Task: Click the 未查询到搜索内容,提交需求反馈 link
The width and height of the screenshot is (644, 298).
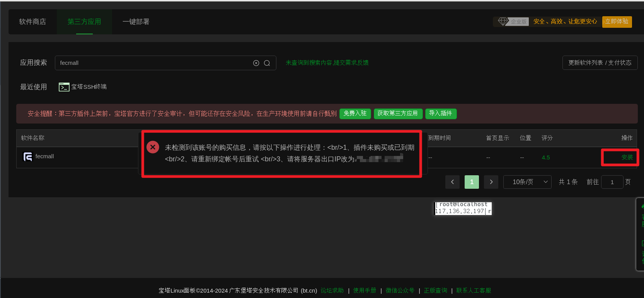Action: tap(327, 63)
